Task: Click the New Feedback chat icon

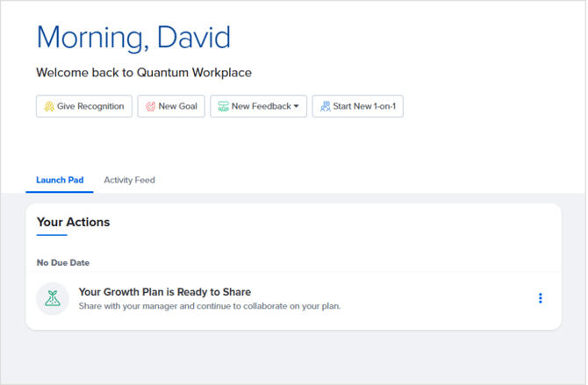Action: pos(224,107)
